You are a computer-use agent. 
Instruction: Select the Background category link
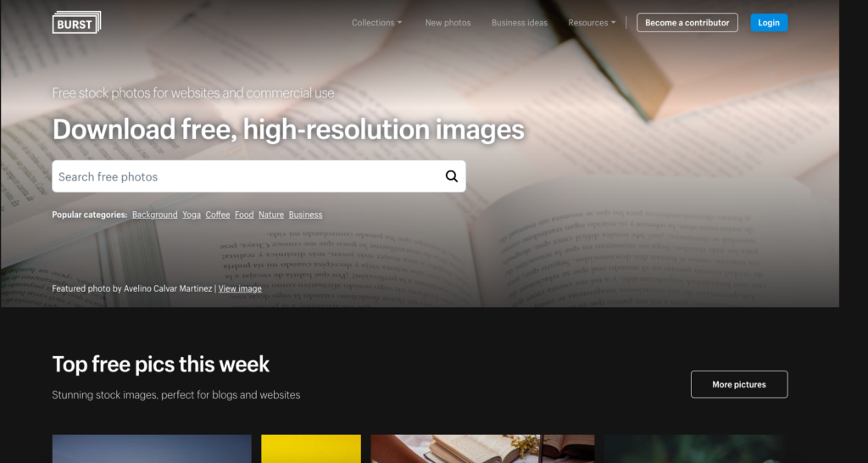pyautogui.click(x=155, y=215)
